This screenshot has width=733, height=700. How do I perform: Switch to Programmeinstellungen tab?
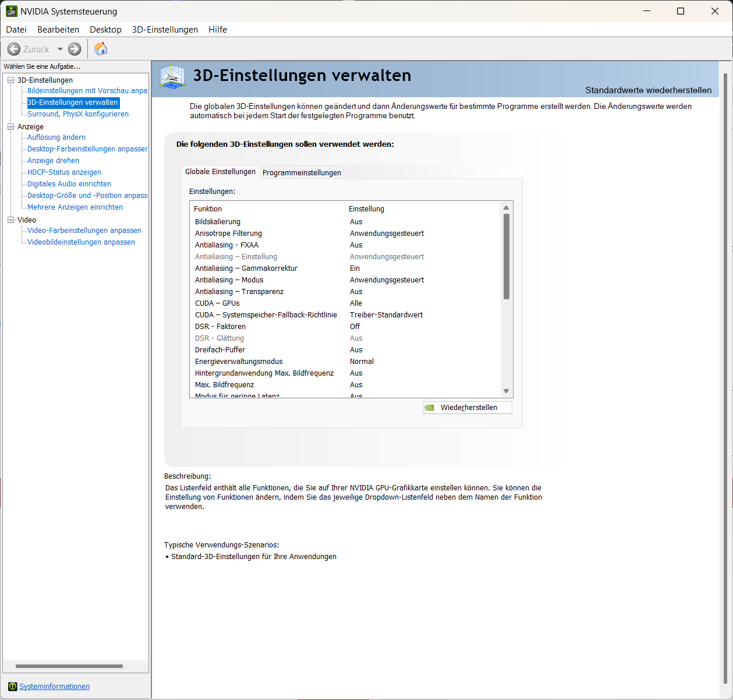click(x=302, y=172)
